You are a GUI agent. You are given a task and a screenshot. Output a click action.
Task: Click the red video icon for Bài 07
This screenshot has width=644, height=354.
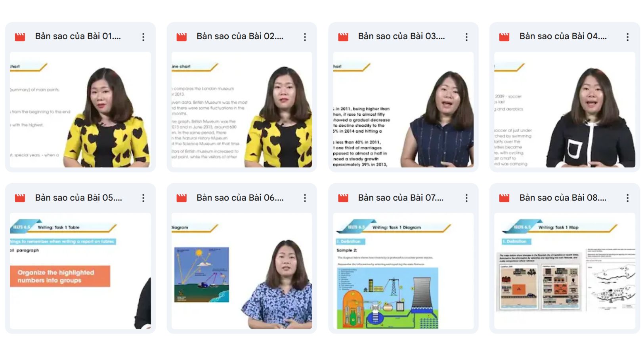tap(343, 198)
